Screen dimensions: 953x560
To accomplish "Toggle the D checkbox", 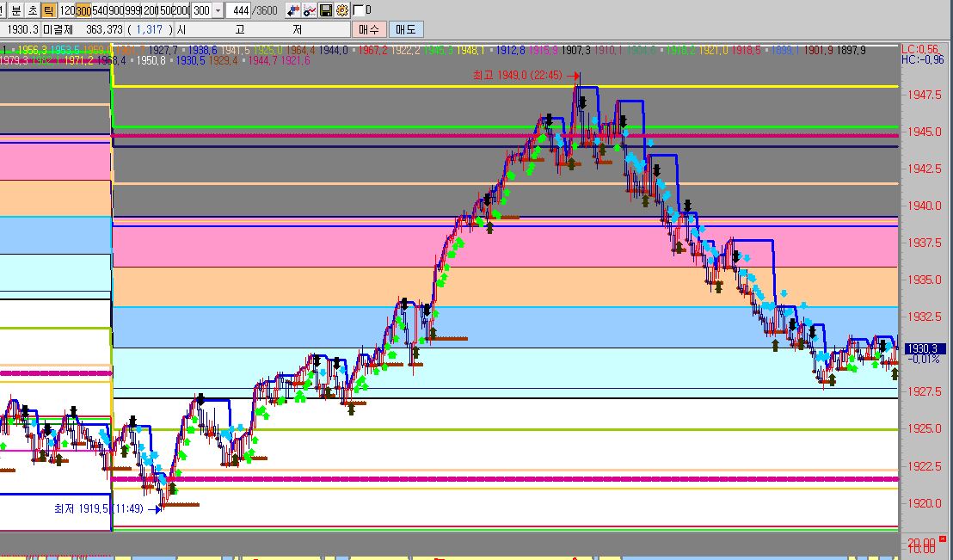I will pos(359,10).
